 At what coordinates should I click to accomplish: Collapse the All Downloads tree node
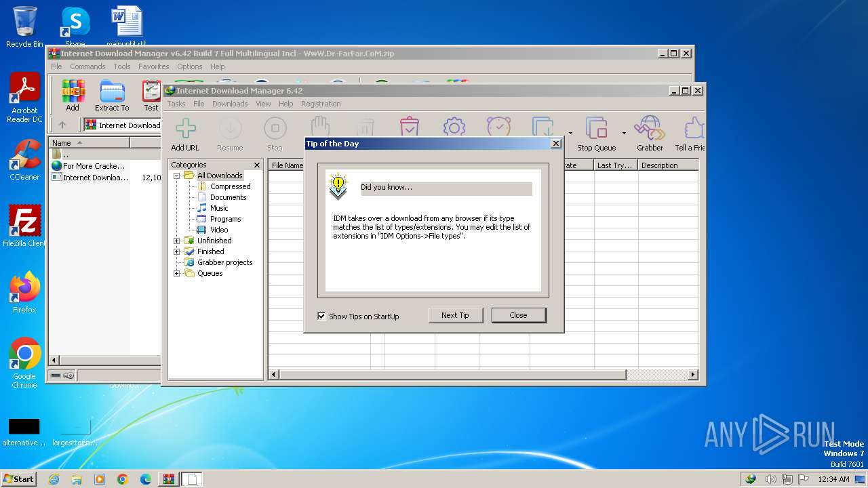[x=177, y=176]
